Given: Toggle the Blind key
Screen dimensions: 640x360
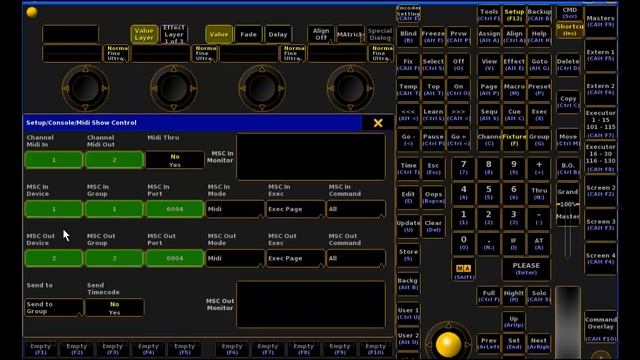Looking at the screenshot, I should click(408, 37).
